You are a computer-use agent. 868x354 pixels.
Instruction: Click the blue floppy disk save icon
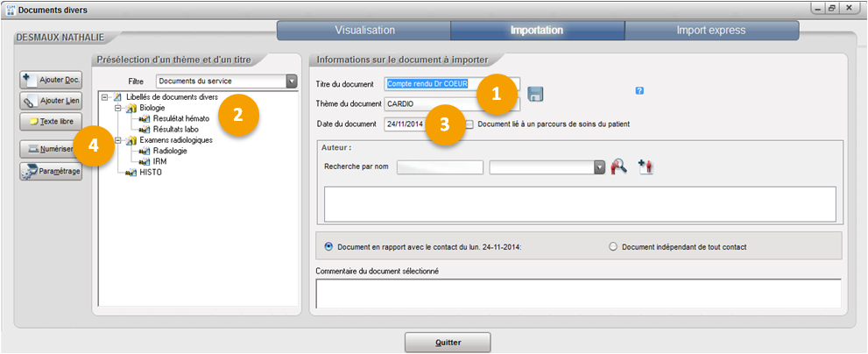(x=536, y=94)
